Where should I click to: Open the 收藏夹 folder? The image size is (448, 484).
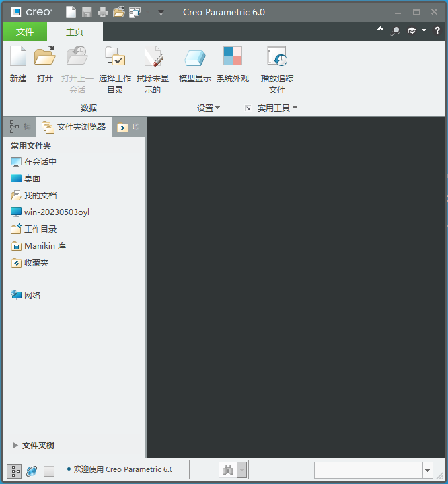coord(30,263)
